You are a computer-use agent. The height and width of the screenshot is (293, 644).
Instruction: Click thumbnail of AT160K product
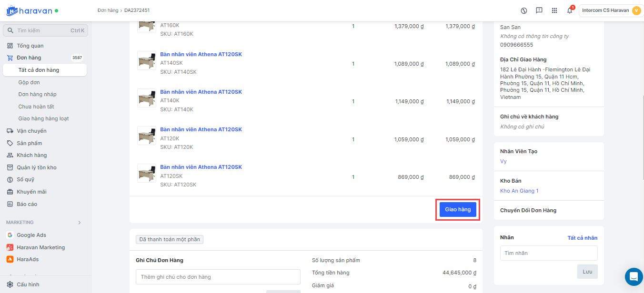(147, 27)
